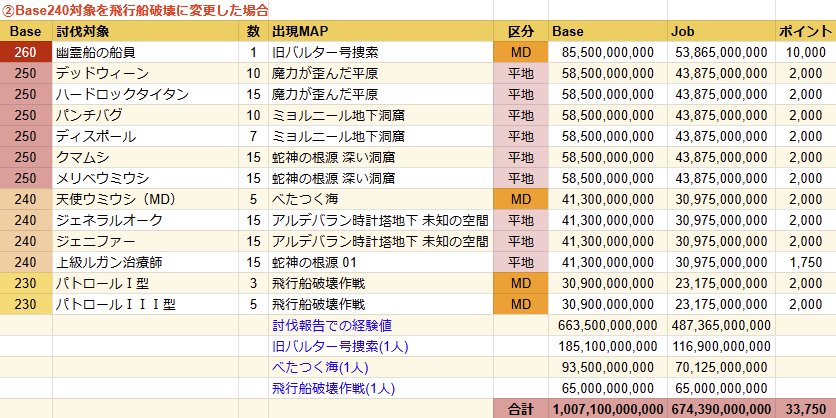Select the ポイント column header
Screen dimensions: 836x418
805,31
